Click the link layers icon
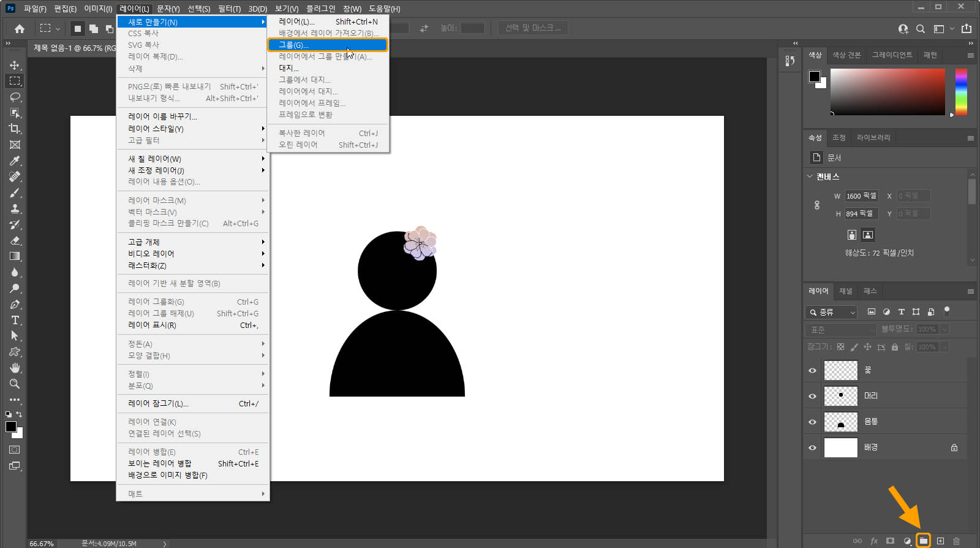The image size is (980, 548). pyautogui.click(x=857, y=541)
